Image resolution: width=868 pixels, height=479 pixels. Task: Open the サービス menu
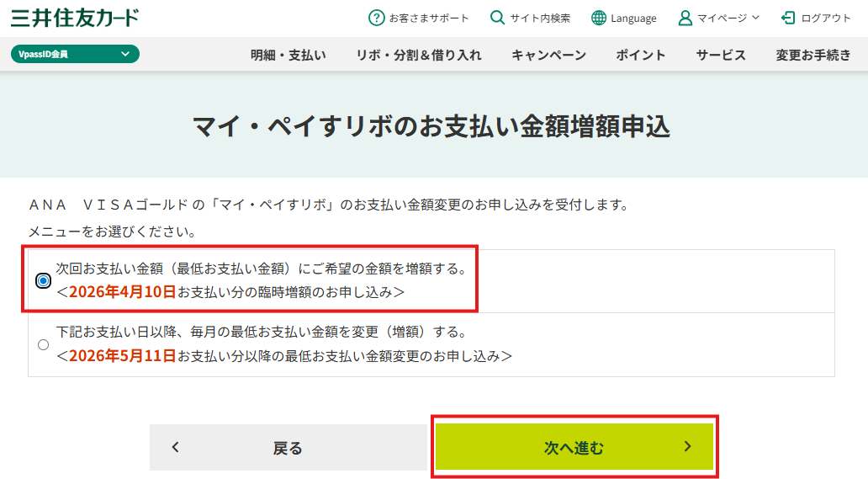721,55
